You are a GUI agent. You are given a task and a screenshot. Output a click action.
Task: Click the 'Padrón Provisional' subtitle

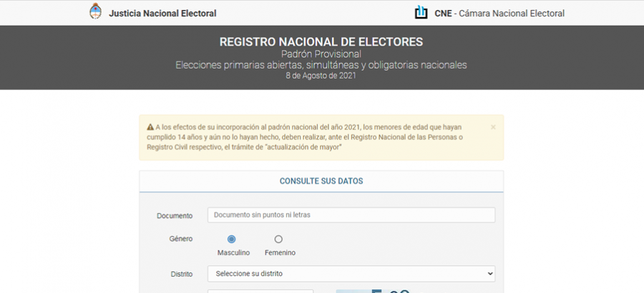pyautogui.click(x=321, y=54)
